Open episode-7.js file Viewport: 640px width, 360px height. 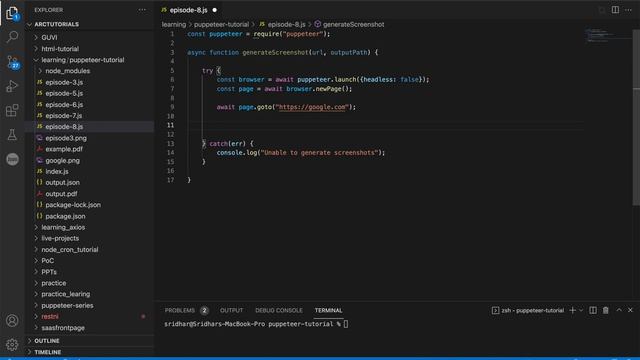point(64,116)
